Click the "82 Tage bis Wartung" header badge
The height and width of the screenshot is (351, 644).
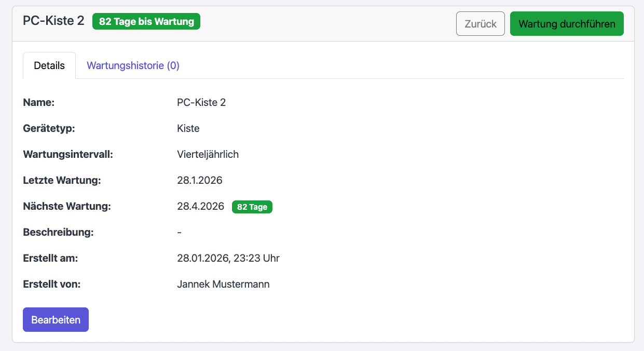click(x=146, y=21)
